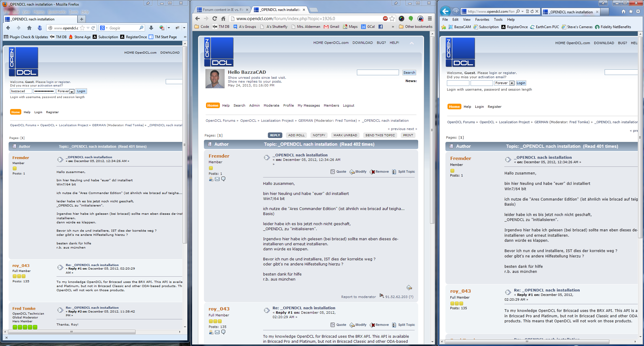Open EarthCam PUC favorite in IE
The image size is (644, 346).
point(545,27)
